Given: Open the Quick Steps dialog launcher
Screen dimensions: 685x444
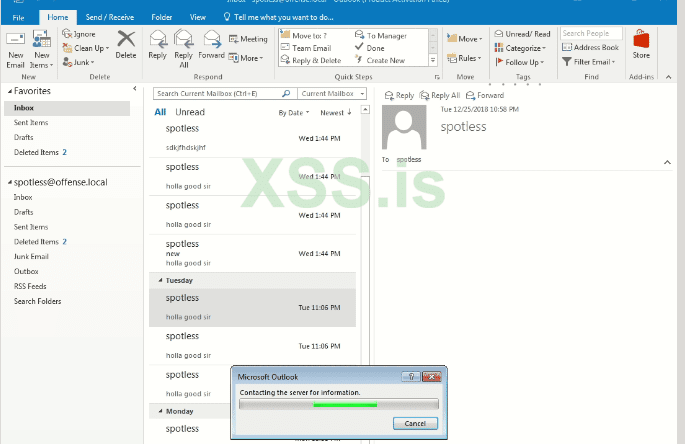Looking at the screenshot, I should (436, 77).
